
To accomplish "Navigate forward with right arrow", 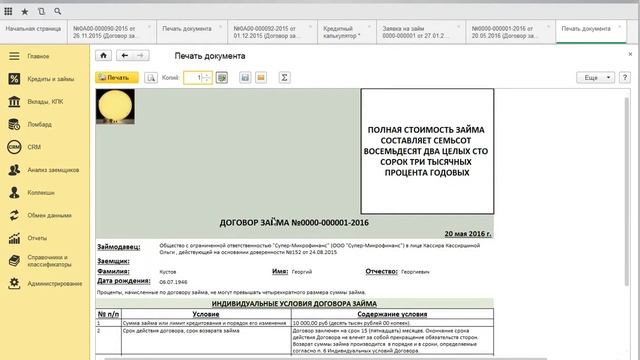I will [141, 56].
